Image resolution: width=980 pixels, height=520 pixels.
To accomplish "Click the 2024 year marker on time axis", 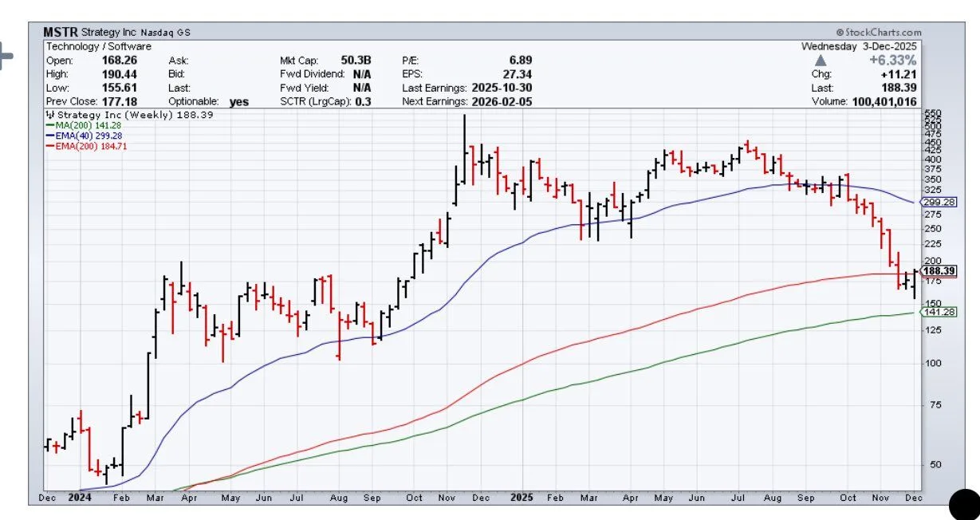I will coord(79,498).
